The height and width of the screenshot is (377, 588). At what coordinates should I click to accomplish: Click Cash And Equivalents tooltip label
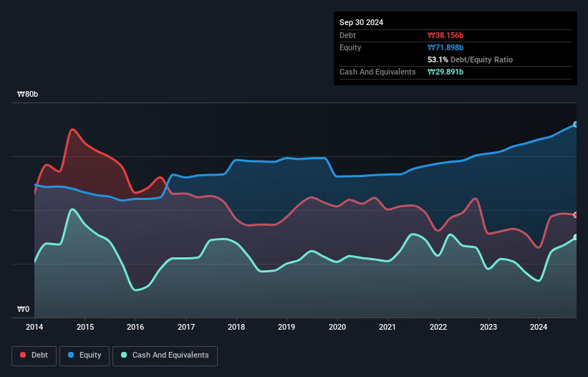[x=377, y=72]
